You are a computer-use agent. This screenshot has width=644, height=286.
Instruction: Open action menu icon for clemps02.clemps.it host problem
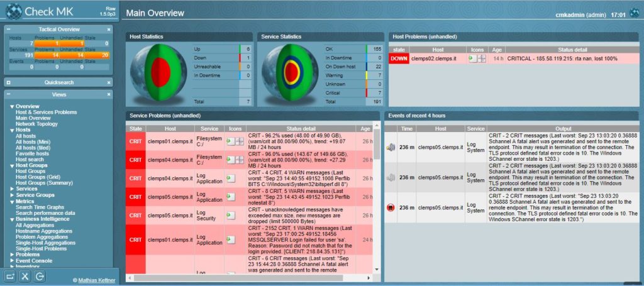pyautogui.click(x=473, y=58)
